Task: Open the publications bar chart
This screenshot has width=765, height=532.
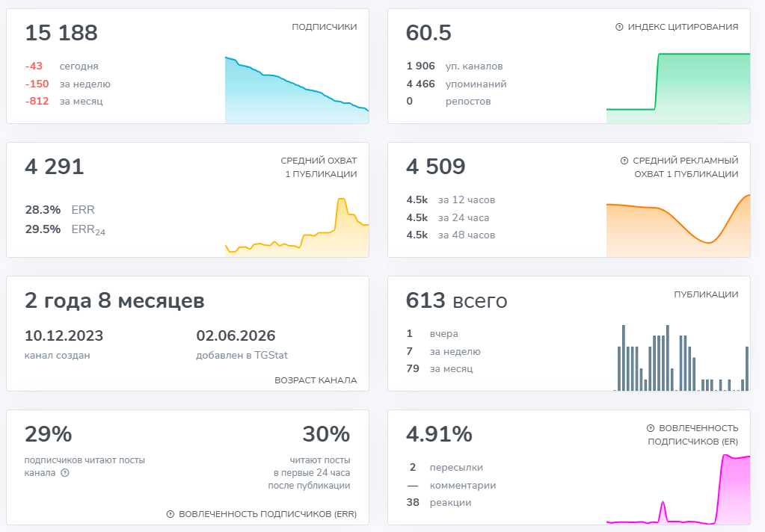Action: pos(681,358)
